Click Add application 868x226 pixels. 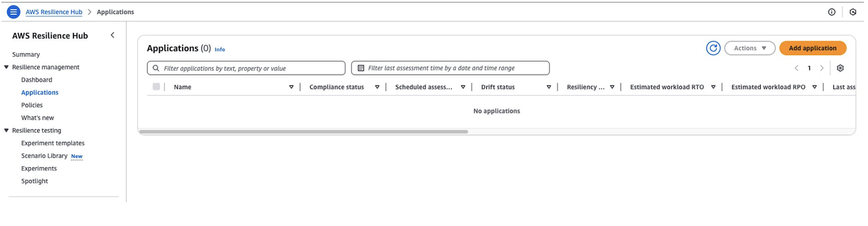(813, 48)
